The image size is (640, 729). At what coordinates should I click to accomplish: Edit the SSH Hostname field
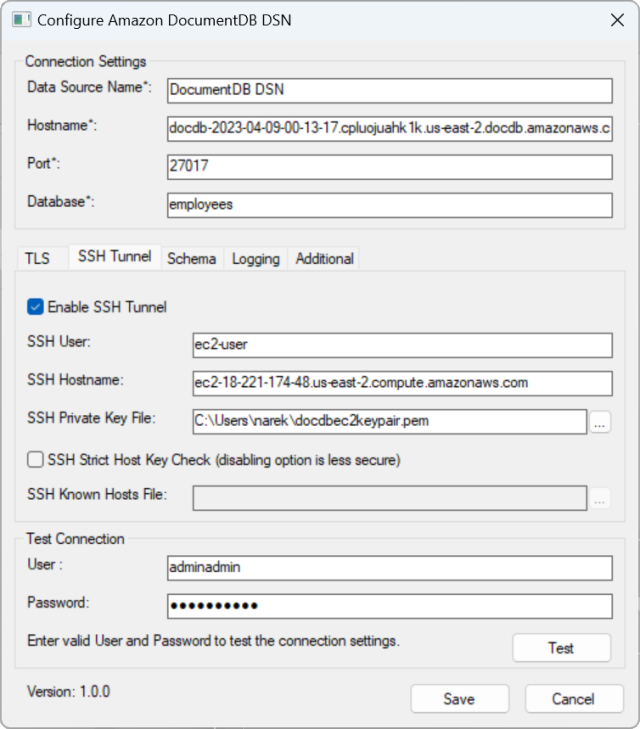(401, 383)
